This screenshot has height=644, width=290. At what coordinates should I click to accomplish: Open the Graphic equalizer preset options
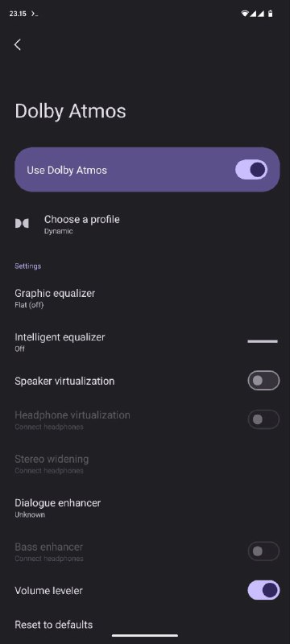point(145,298)
